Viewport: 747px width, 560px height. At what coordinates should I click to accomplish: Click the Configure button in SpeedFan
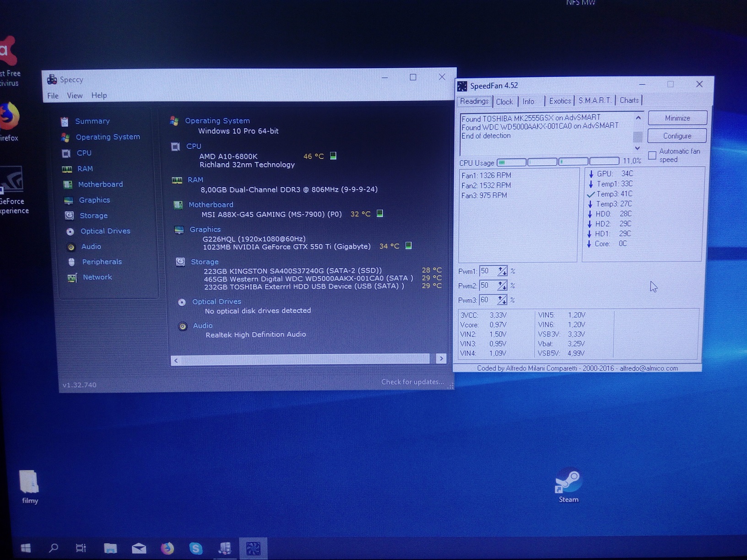[677, 136]
